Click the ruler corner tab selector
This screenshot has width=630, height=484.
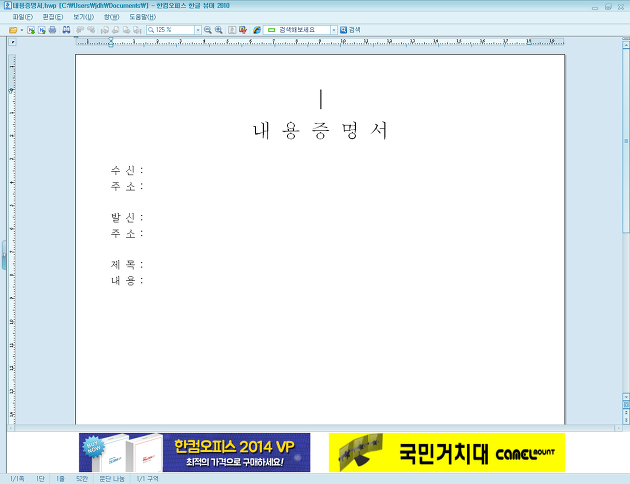coord(12,42)
